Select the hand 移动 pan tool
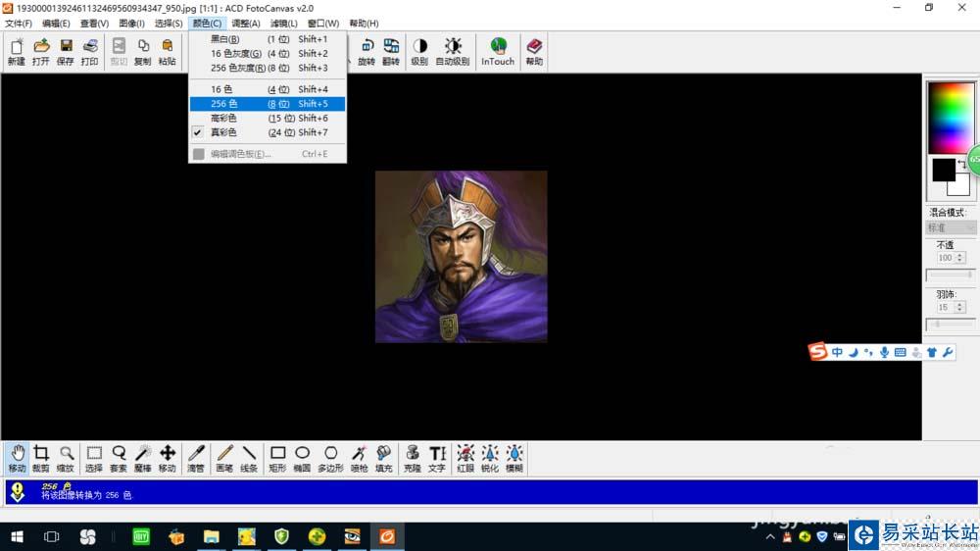This screenshot has width=980, height=551. pyautogui.click(x=17, y=459)
